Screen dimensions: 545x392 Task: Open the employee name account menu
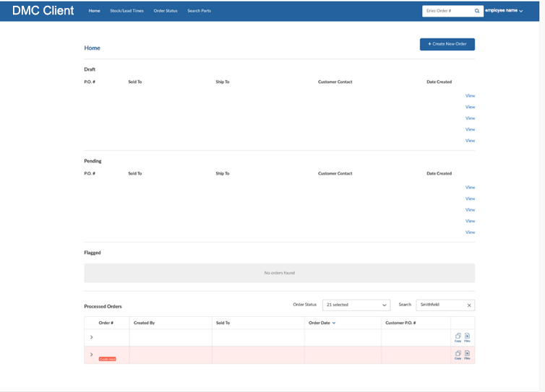(504, 10)
